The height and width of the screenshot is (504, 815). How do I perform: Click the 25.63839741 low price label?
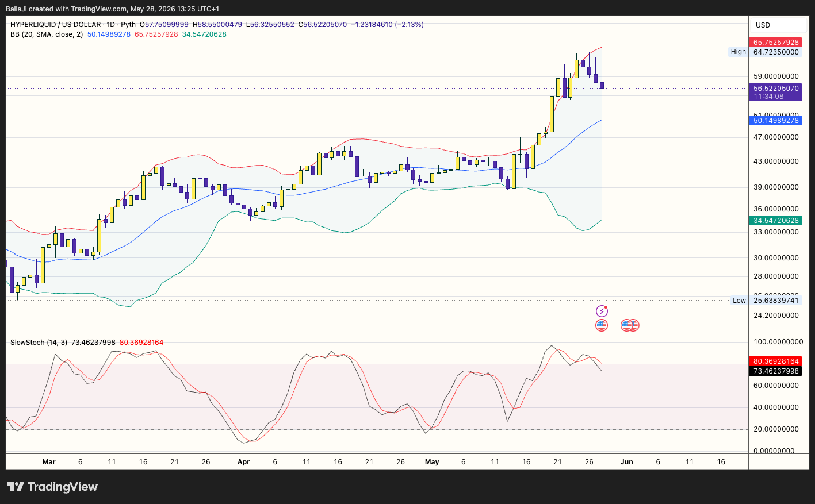pos(776,301)
